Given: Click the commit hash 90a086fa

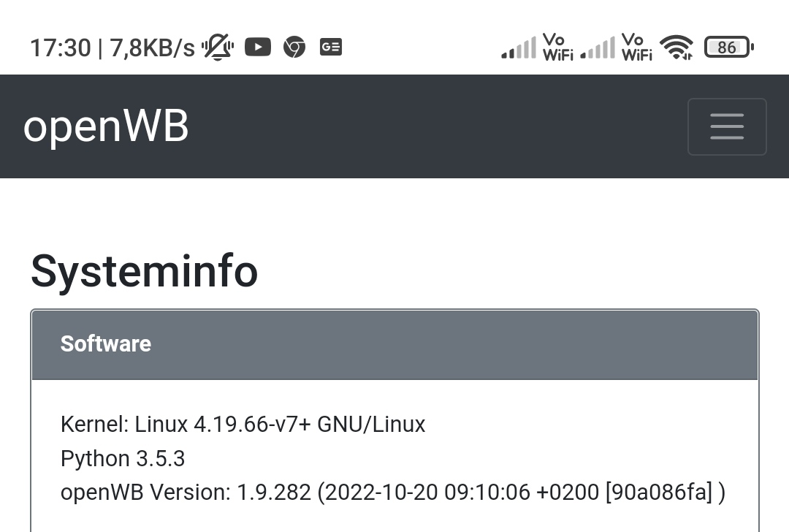Looking at the screenshot, I should coord(658,493).
